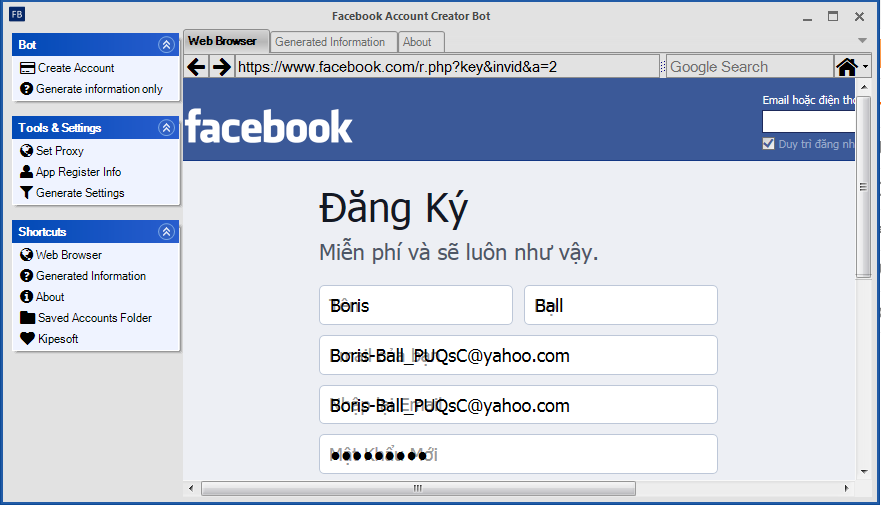
Task: Toggle the Duy trì đăng nhập checkbox
Action: click(x=768, y=144)
